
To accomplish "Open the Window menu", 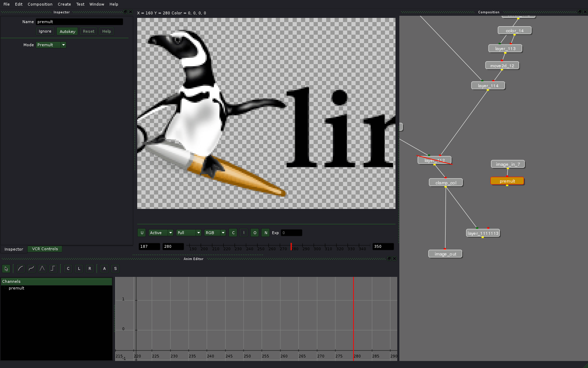I will tap(97, 4).
